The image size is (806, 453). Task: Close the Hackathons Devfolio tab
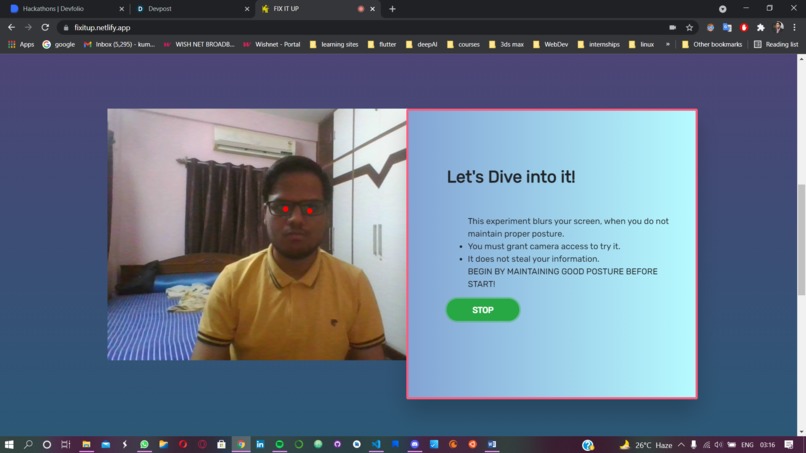point(122,9)
